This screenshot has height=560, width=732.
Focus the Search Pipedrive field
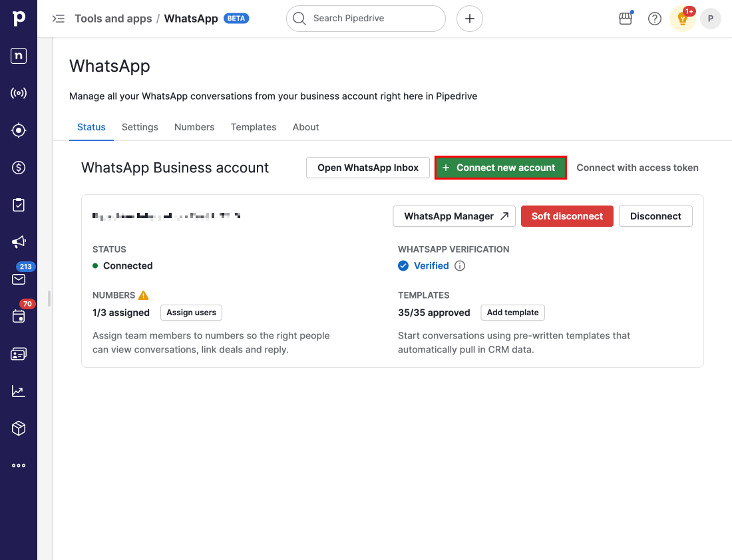(366, 19)
